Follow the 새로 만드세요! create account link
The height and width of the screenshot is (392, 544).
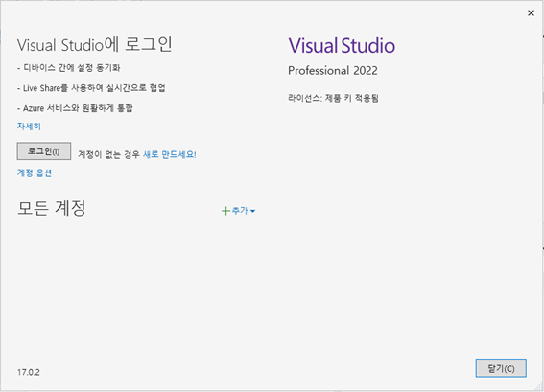[170, 154]
